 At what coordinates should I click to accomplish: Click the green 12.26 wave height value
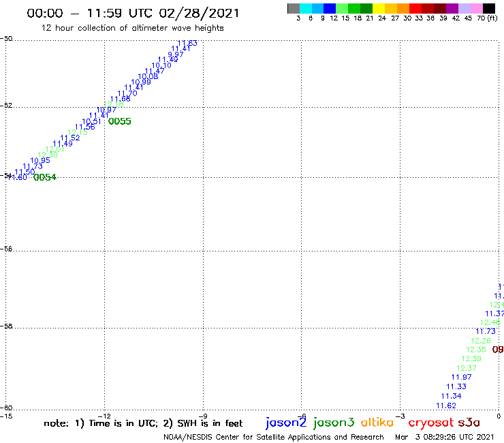point(481,341)
